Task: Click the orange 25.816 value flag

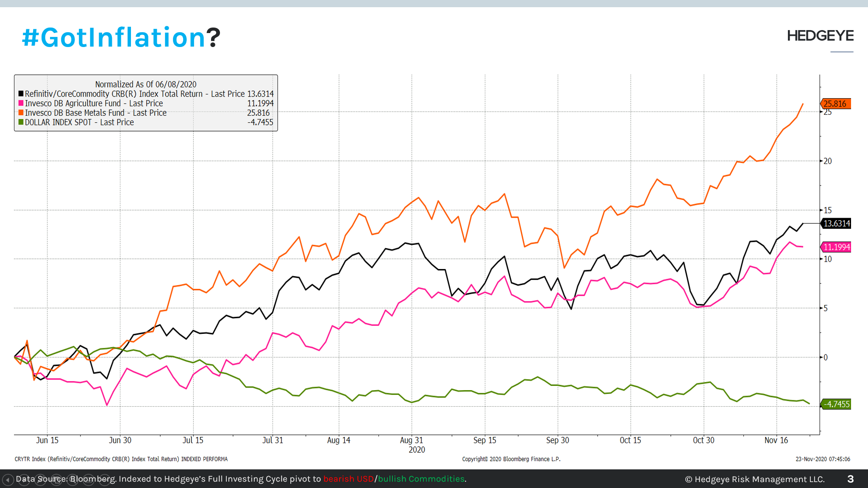Action: click(x=835, y=104)
